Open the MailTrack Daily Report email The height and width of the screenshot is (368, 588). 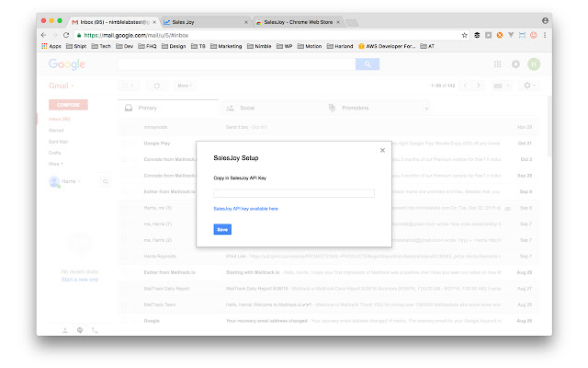coord(328,289)
